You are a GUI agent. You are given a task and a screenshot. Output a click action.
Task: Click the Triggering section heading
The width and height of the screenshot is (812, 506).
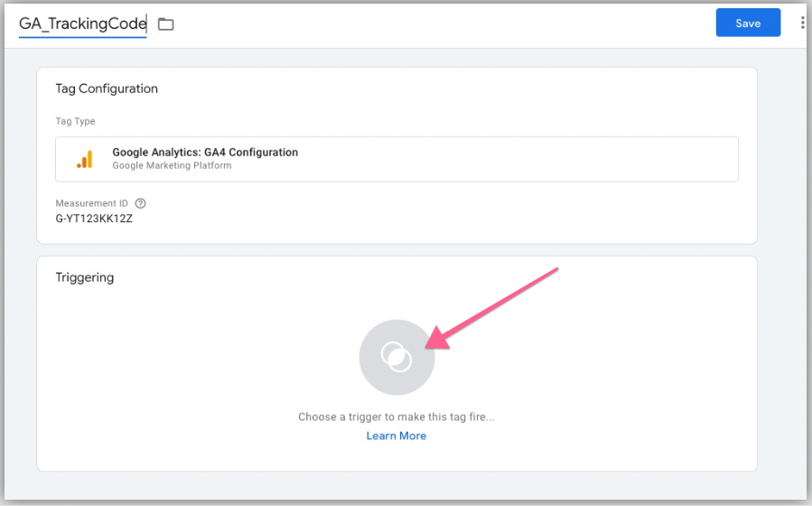(85, 277)
